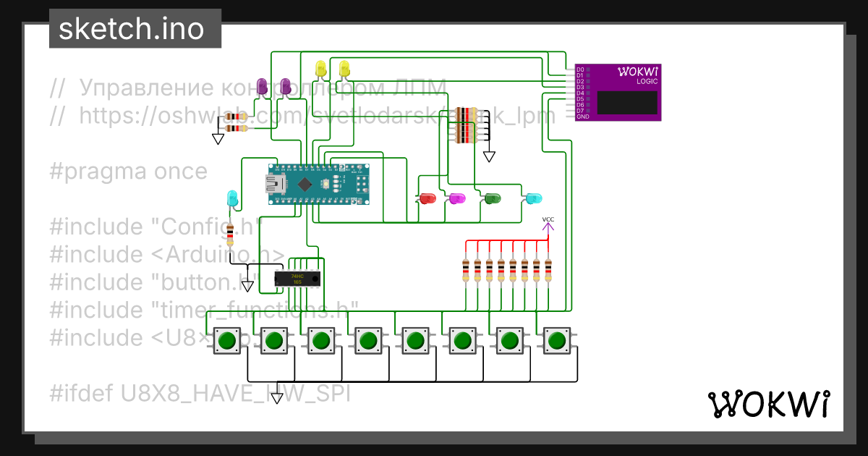The image size is (868, 456).
Task: Open the sketch.ino file tab
Action: point(135,29)
